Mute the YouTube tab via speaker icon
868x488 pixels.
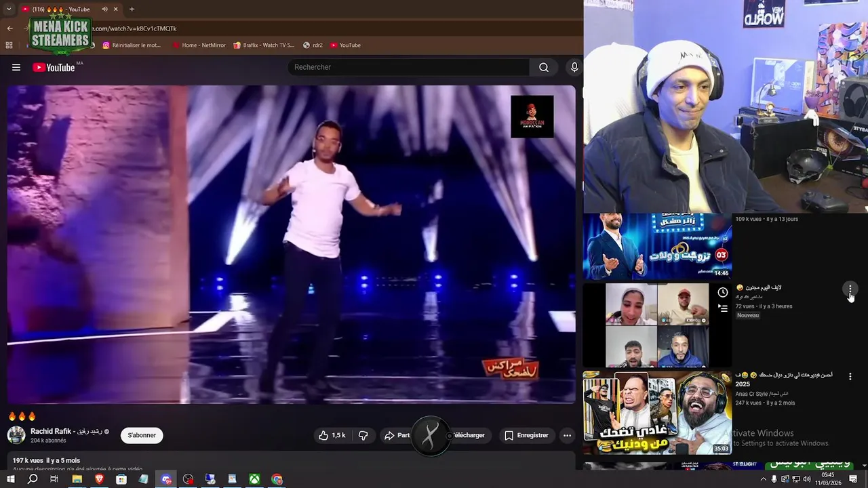pyautogui.click(x=104, y=9)
